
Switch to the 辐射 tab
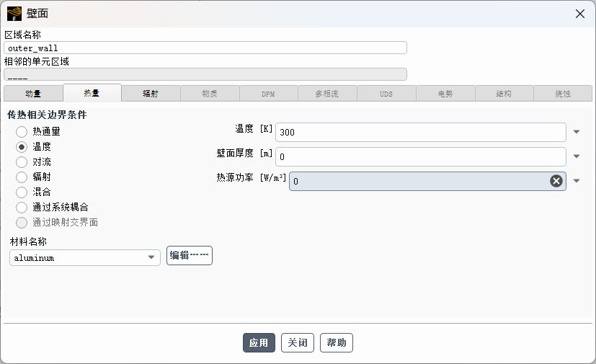coord(150,94)
